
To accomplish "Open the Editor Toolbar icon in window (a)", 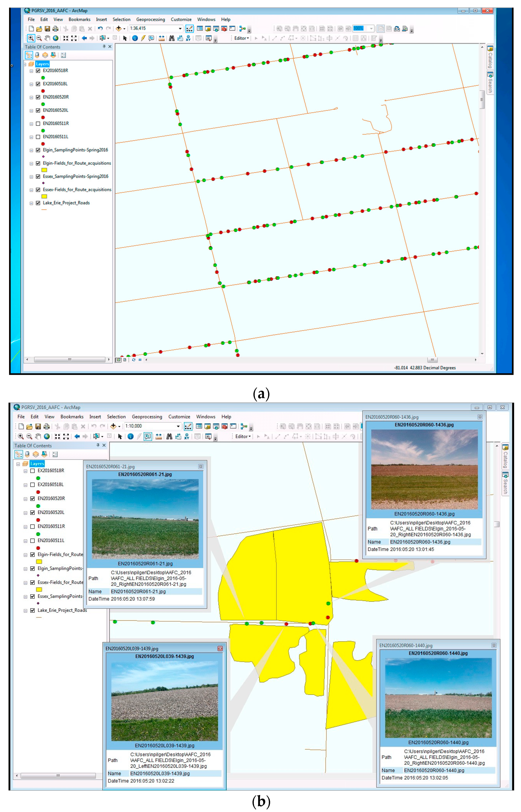I will (x=189, y=29).
